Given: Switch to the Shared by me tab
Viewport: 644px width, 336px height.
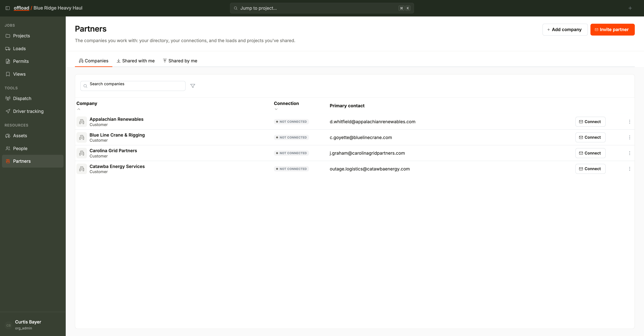Looking at the screenshot, I should coord(180,61).
